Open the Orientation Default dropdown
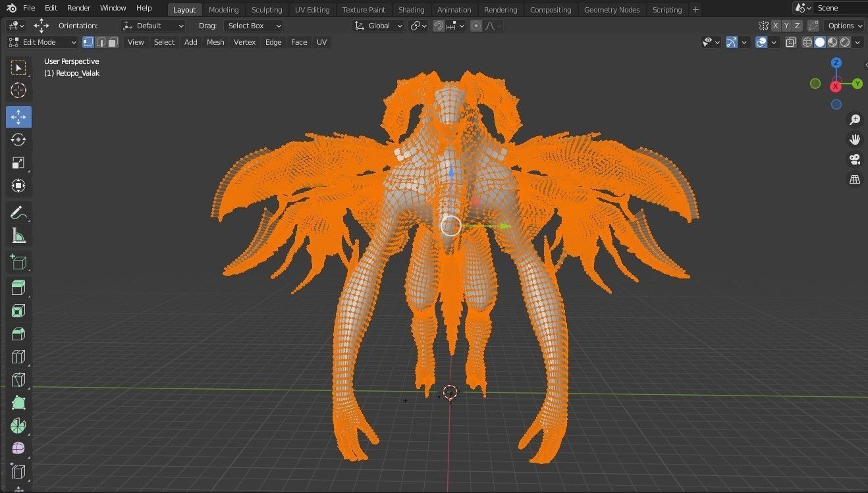 click(153, 26)
